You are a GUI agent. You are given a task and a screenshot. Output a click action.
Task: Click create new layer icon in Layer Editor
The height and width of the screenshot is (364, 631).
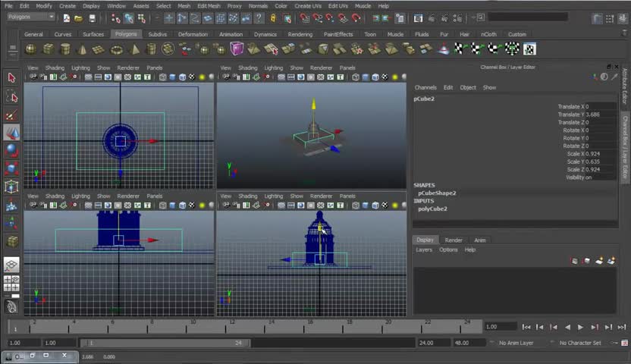(x=600, y=261)
